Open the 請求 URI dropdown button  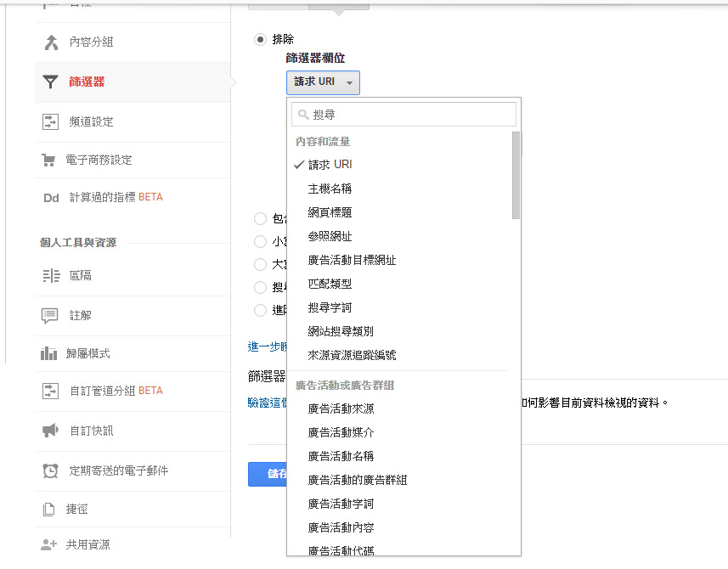click(323, 82)
